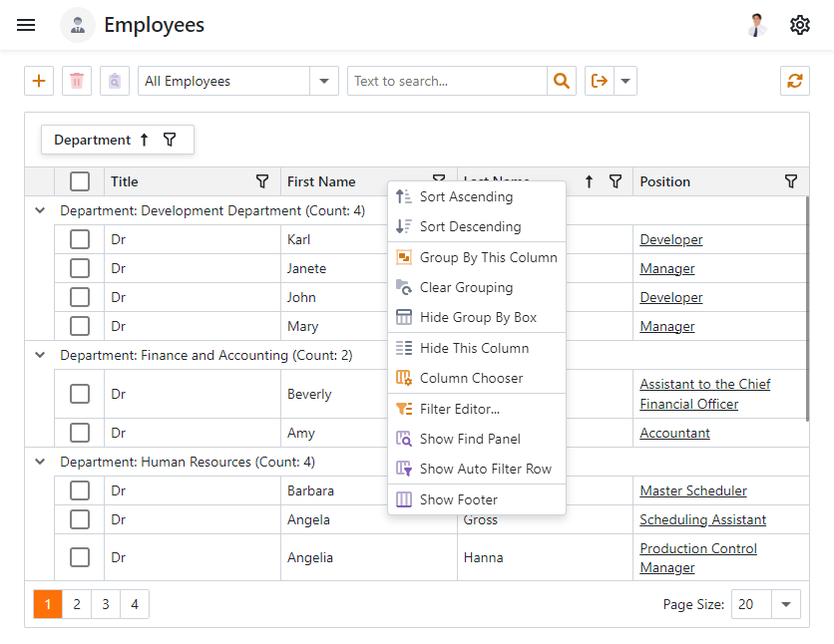
Task: Open the Title column filter icon
Action: click(262, 181)
